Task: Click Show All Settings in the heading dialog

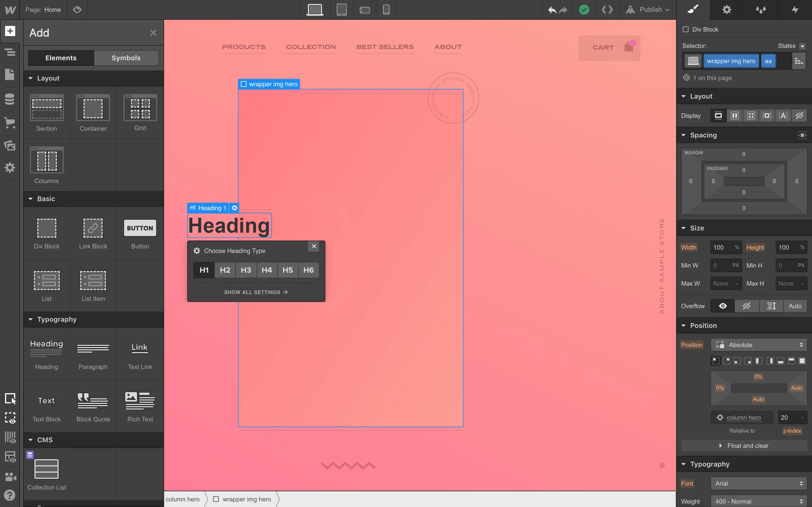Action: [256, 292]
